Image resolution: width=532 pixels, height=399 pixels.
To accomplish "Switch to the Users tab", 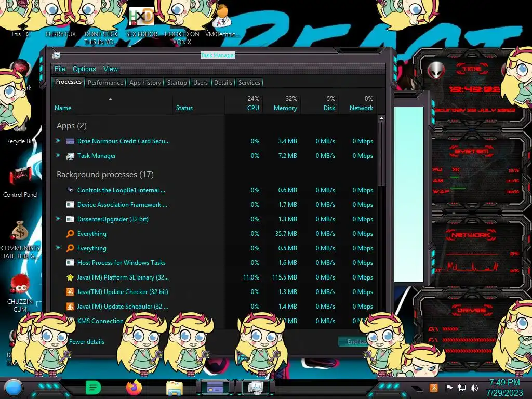I will 200,83.
